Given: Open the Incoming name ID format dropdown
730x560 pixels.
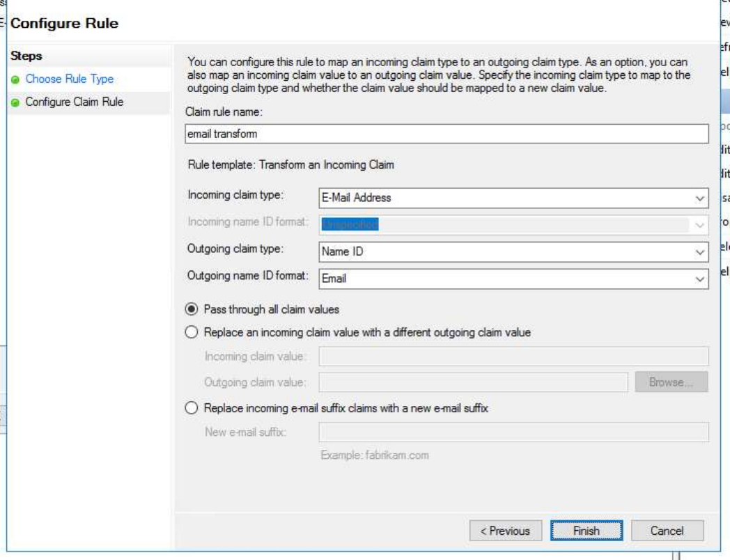Looking at the screenshot, I should pos(513,224).
